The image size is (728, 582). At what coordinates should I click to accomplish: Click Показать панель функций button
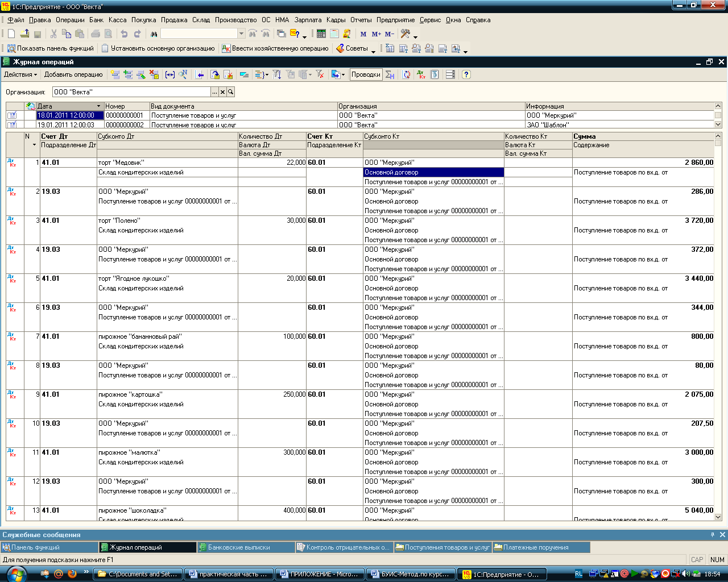tap(50, 49)
